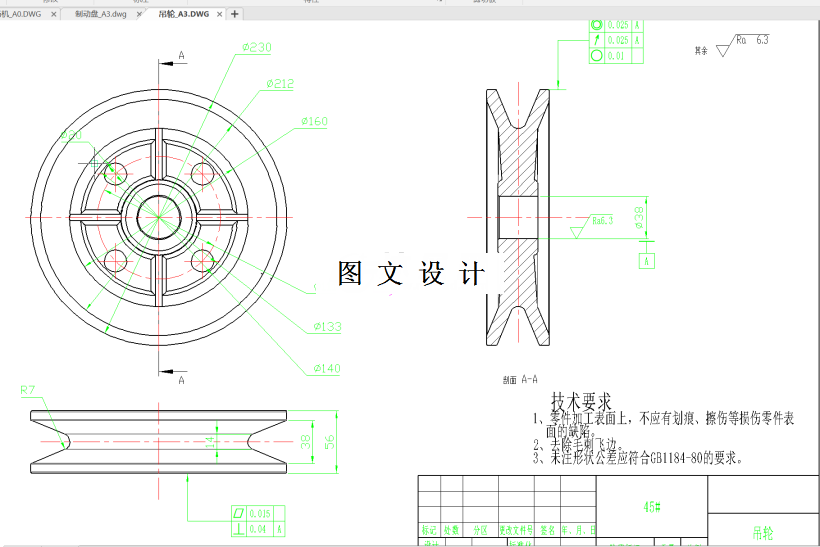Switch to the 制动盘_A3.dwg drawing tab
Image resolution: width=820 pixels, height=547 pixels.
(x=100, y=14)
